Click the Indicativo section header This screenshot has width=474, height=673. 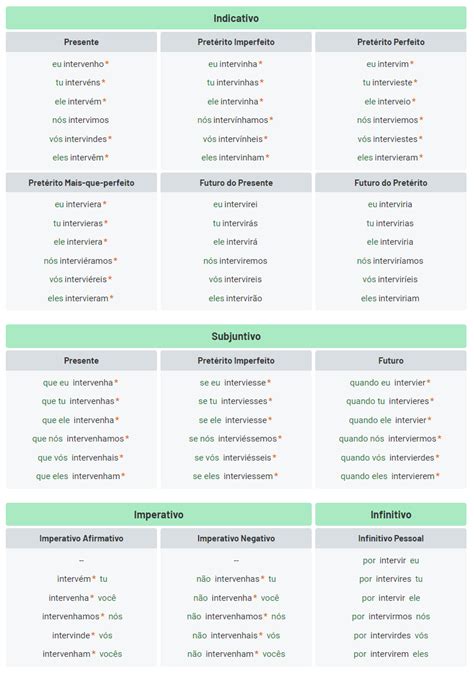click(236, 18)
